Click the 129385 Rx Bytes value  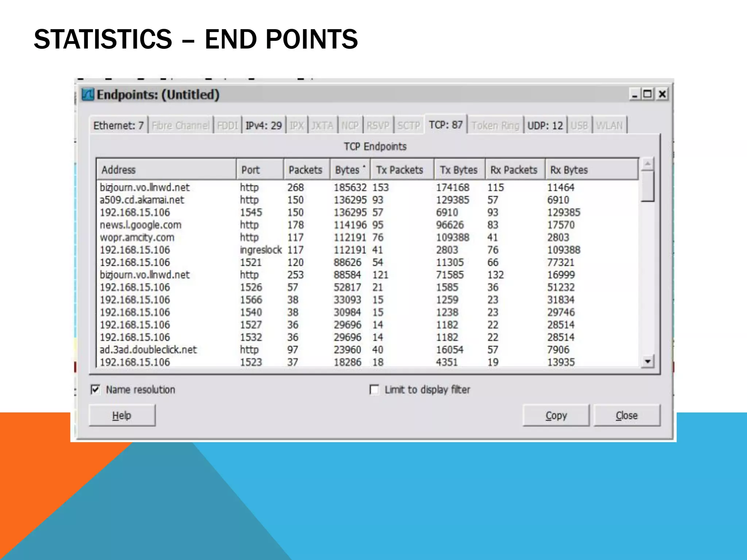(x=564, y=212)
